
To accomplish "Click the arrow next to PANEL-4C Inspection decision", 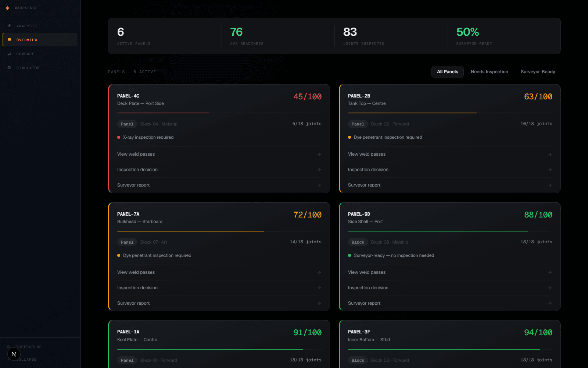I will [x=319, y=170].
